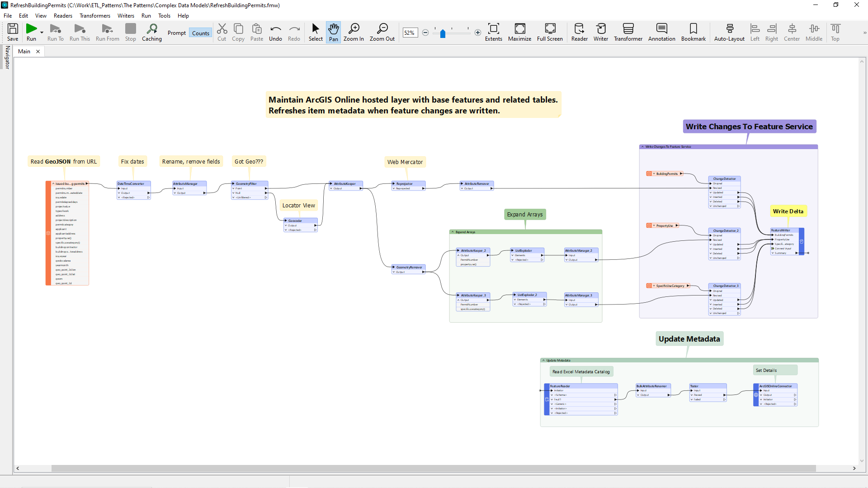This screenshot has height=488, width=868.
Task: Toggle Prompt mode
Action: click(x=176, y=33)
